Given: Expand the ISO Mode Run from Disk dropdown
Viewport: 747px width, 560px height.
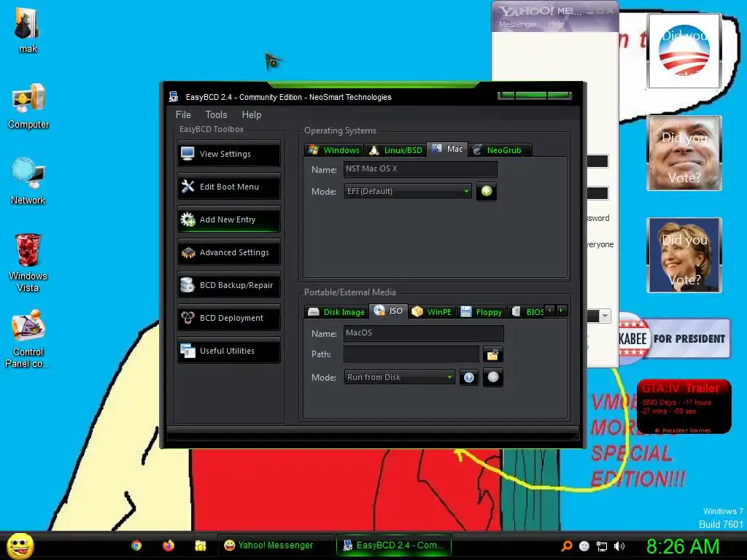Looking at the screenshot, I should click(399, 377).
